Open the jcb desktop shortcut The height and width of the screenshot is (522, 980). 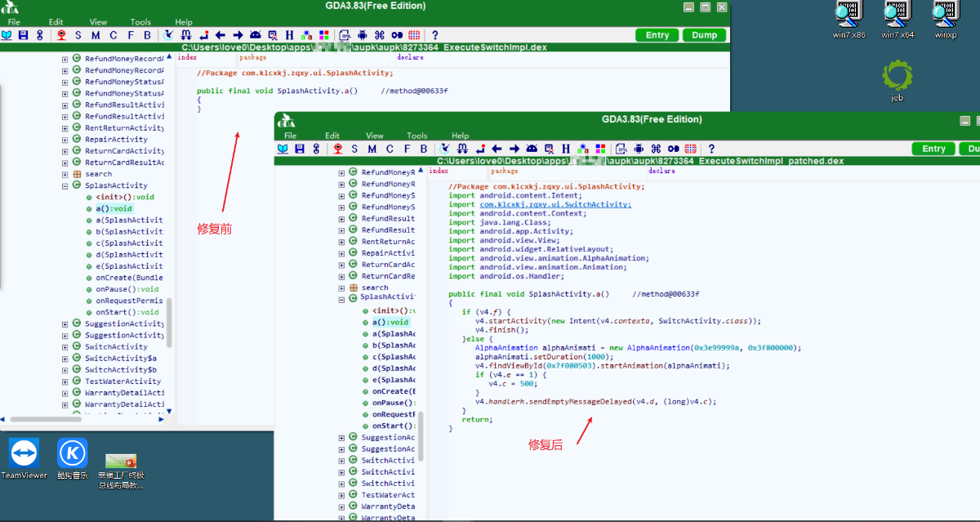[897, 80]
